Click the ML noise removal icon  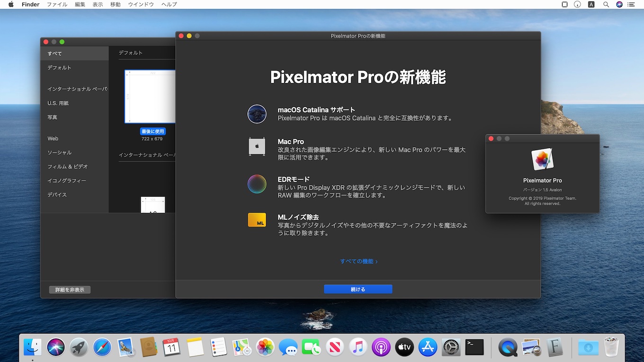pyautogui.click(x=257, y=220)
